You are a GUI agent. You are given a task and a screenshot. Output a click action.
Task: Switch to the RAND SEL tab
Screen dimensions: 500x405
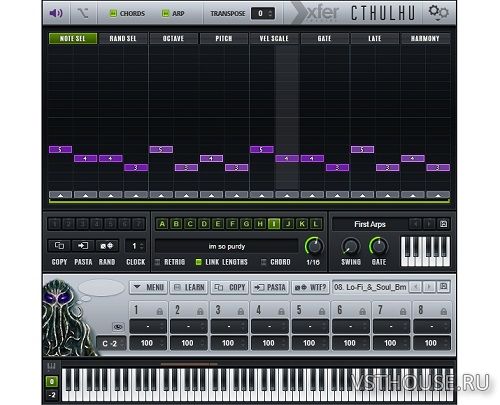point(123,38)
